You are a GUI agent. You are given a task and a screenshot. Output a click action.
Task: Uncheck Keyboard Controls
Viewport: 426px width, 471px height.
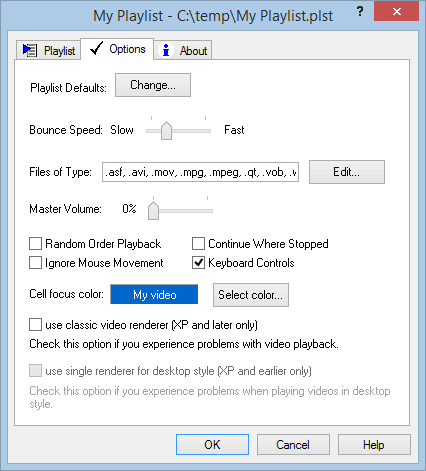click(198, 263)
